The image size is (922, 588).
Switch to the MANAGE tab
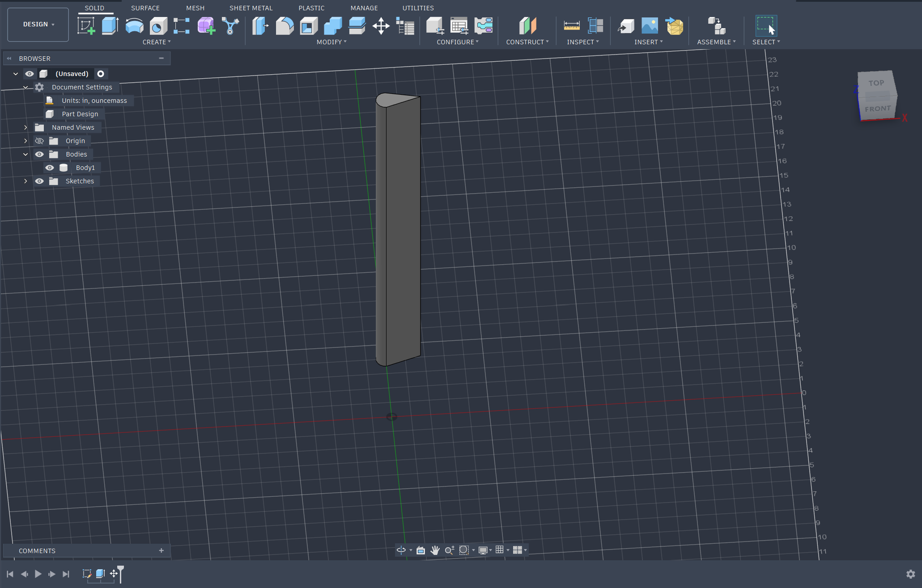pyautogui.click(x=364, y=8)
